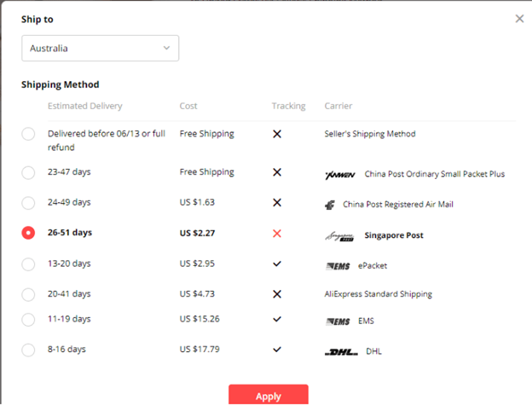The width and height of the screenshot is (532, 417).
Task: Select the 13-20 days ePacket radio button
Action: pyautogui.click(x=28, y=264)
